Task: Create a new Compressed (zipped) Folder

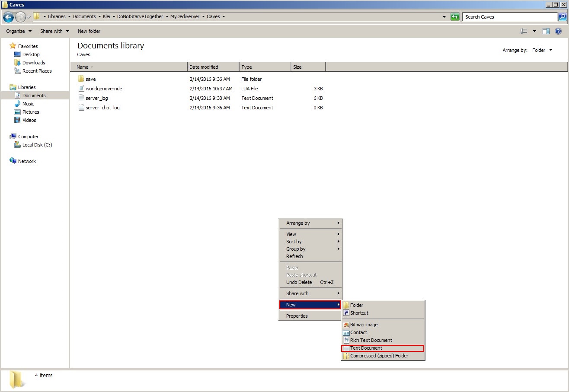Action: coord(383,356)
